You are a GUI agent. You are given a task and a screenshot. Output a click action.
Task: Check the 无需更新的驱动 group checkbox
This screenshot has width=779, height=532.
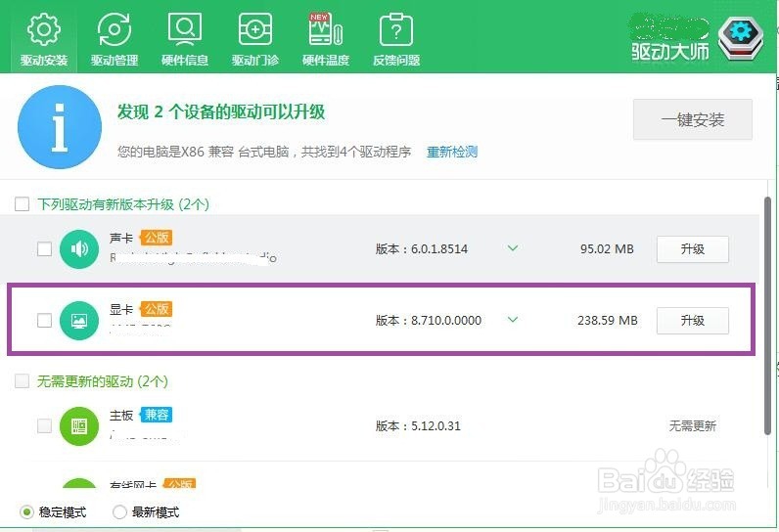coord(22,381)
